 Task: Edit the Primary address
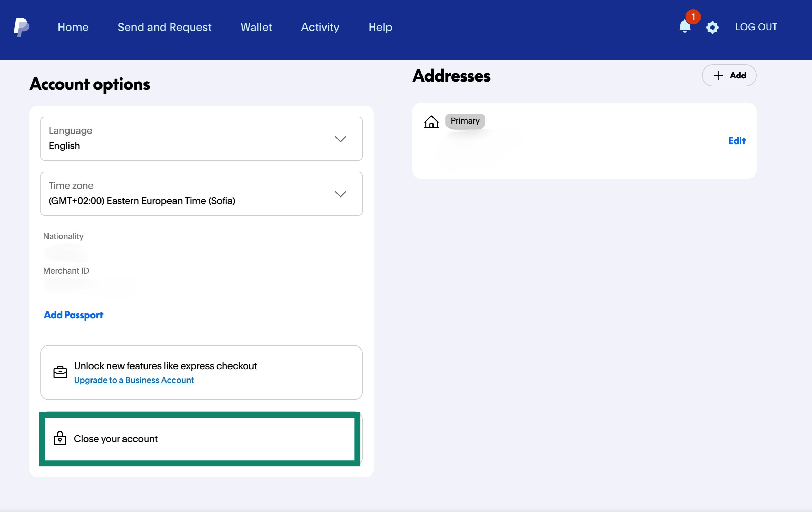click(x=737, y=140)
